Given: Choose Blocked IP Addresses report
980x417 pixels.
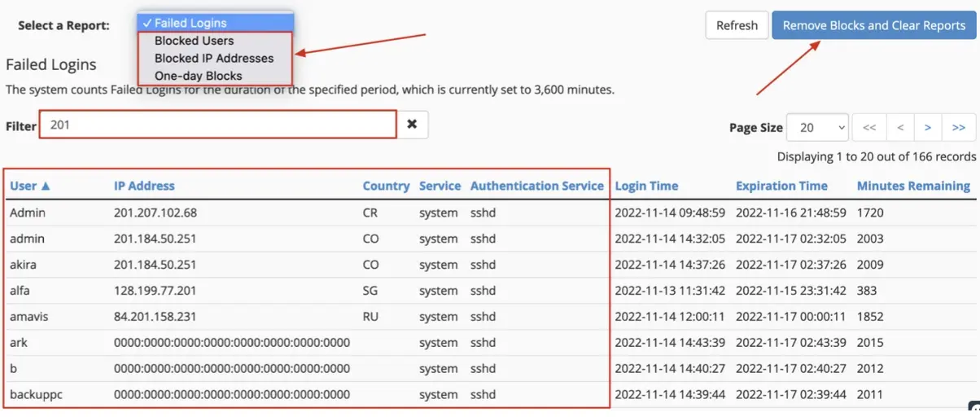Looking at the screenshot, I should click(215, 59).
